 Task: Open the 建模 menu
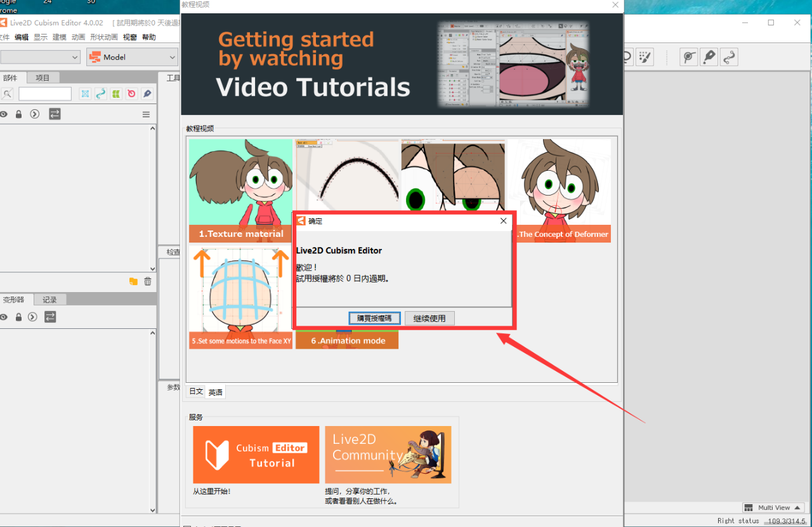pyautogui.click(x=60, y=37)
